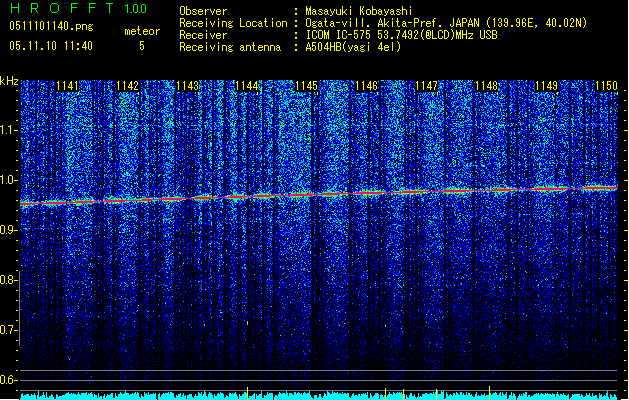Click the 05.11.10 11:40 date stamp
Image resolution: width=629 pixels, height=400 pixels.
[x=49, y=46]
